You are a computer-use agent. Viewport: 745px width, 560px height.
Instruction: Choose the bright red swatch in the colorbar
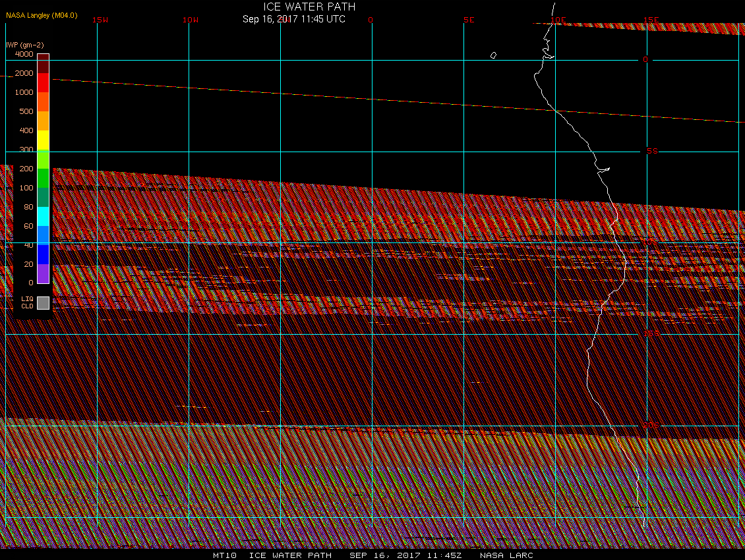tap(43, 83)
